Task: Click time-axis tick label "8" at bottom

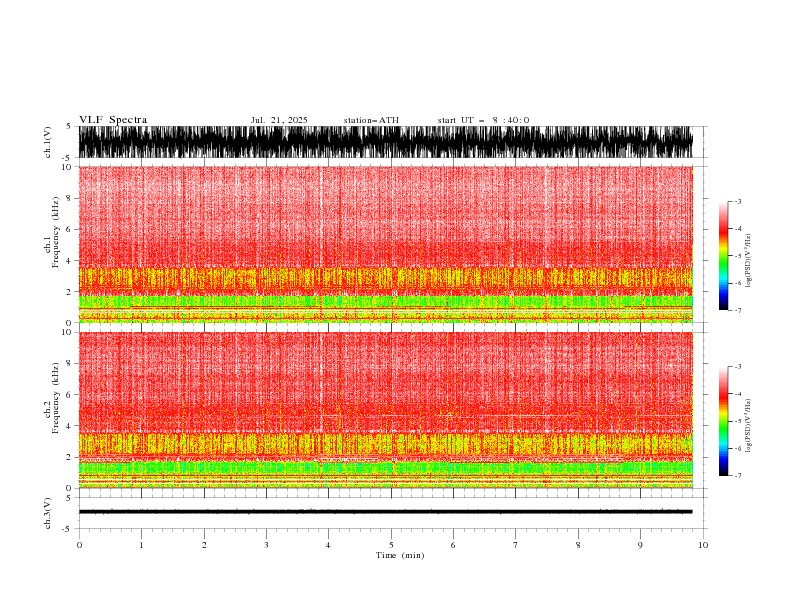Action: pyautogui.click(x=578, y=545)
